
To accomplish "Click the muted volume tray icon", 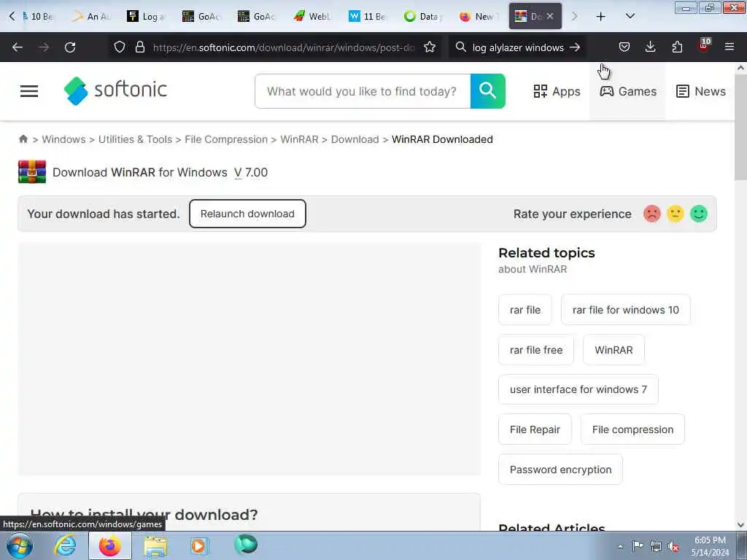I will tap(673, 547).
